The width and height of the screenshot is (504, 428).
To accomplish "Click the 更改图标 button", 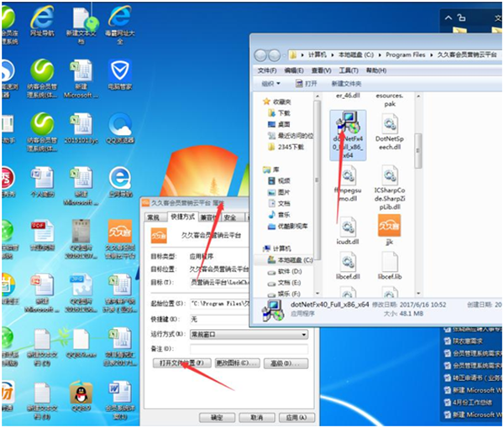I will [x=235, y=363].
